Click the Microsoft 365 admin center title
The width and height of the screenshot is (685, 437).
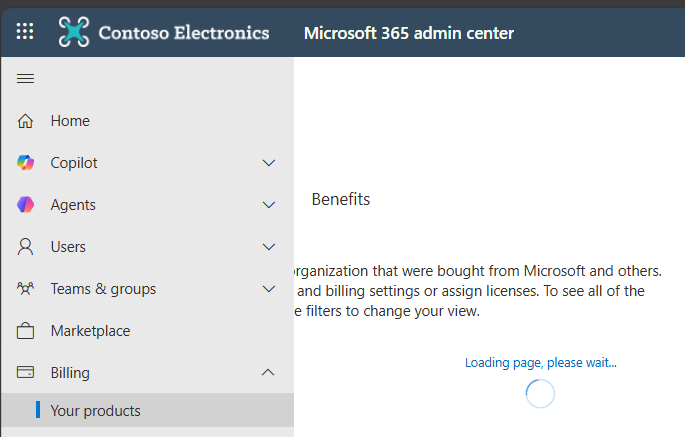pyautogui.click(x=408, y=33)
